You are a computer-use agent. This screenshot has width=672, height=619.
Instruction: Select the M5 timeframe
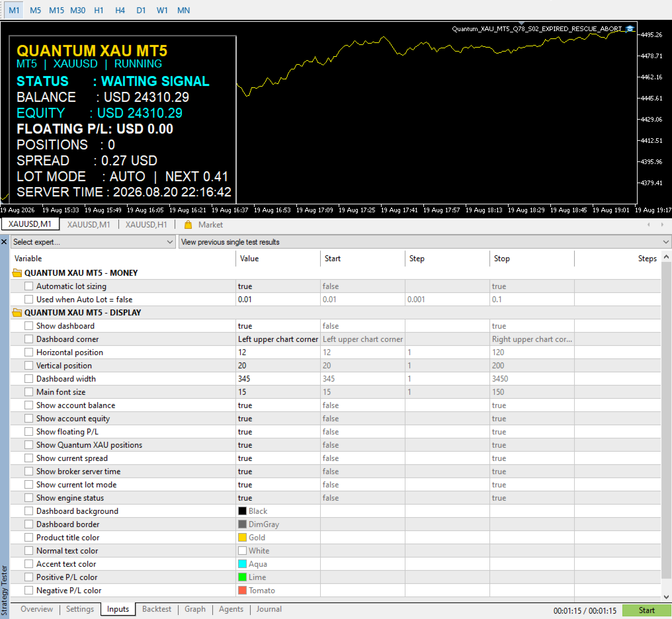coord(36,11)
